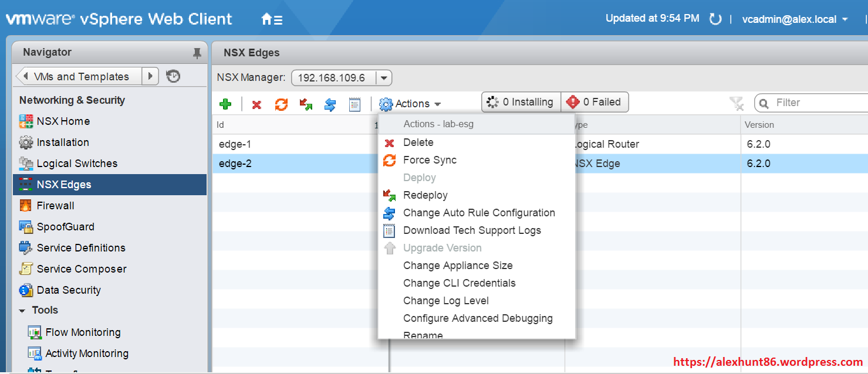This screenshot has width=868, height=374.
Task: Click the green plus add edge icon
Action: [x=225, y=104]
